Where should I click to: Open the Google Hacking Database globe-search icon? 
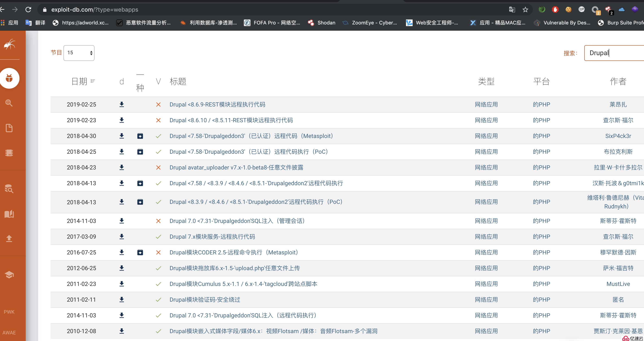[x=9, y=103]
